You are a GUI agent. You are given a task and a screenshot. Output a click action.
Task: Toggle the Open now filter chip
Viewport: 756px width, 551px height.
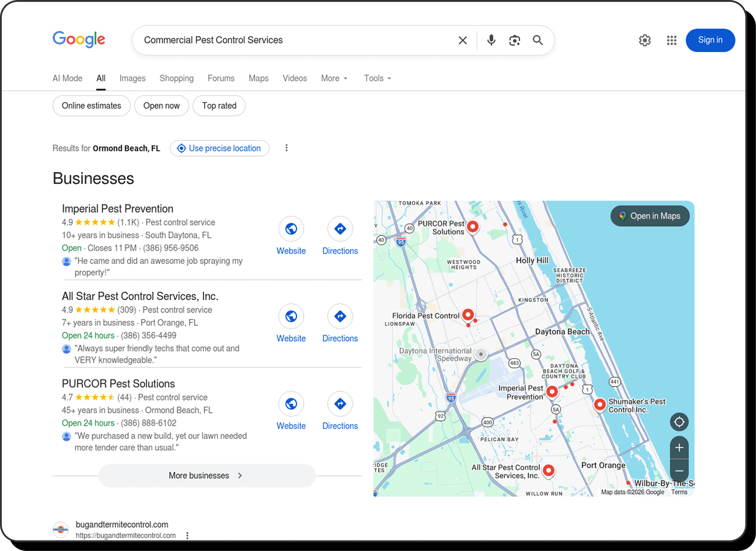coord(161,106)
